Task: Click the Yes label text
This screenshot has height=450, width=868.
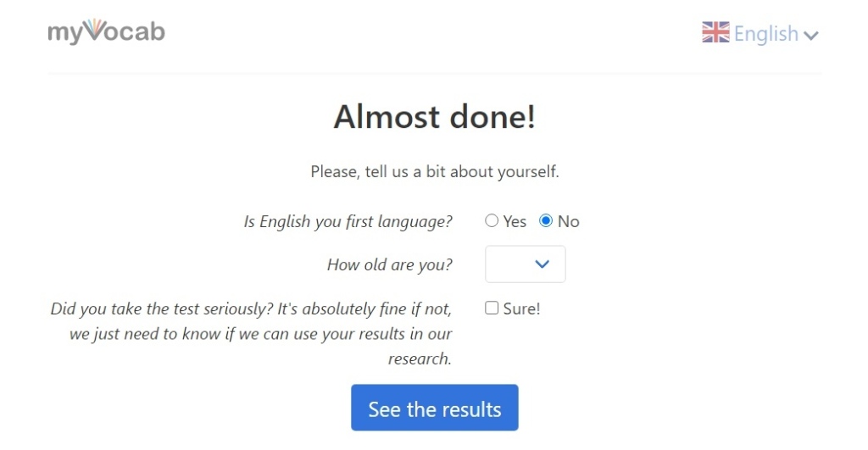Action: coord(515,222)
